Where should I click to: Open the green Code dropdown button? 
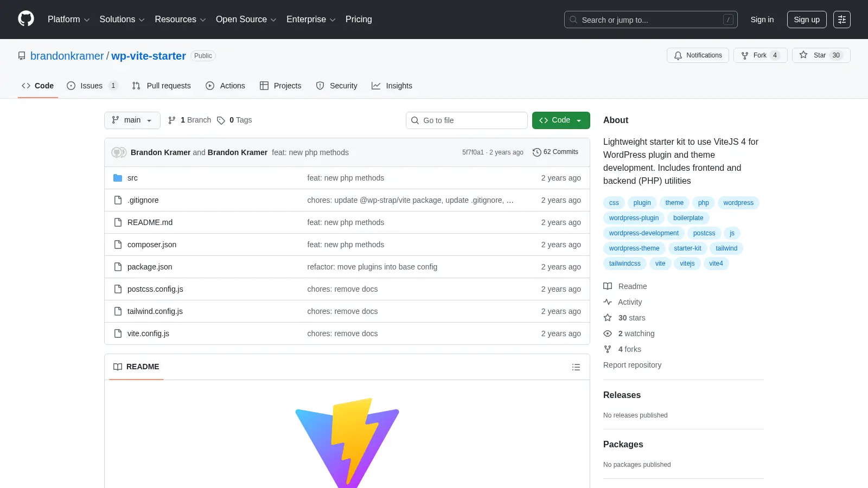(x=561, y=120)
